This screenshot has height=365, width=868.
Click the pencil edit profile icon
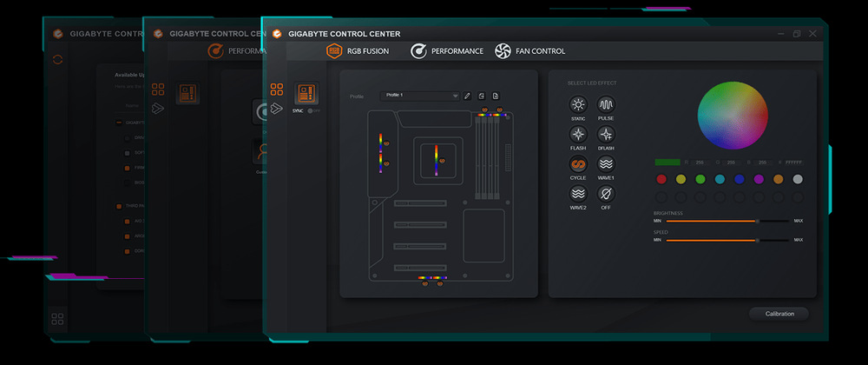(467, 96)
